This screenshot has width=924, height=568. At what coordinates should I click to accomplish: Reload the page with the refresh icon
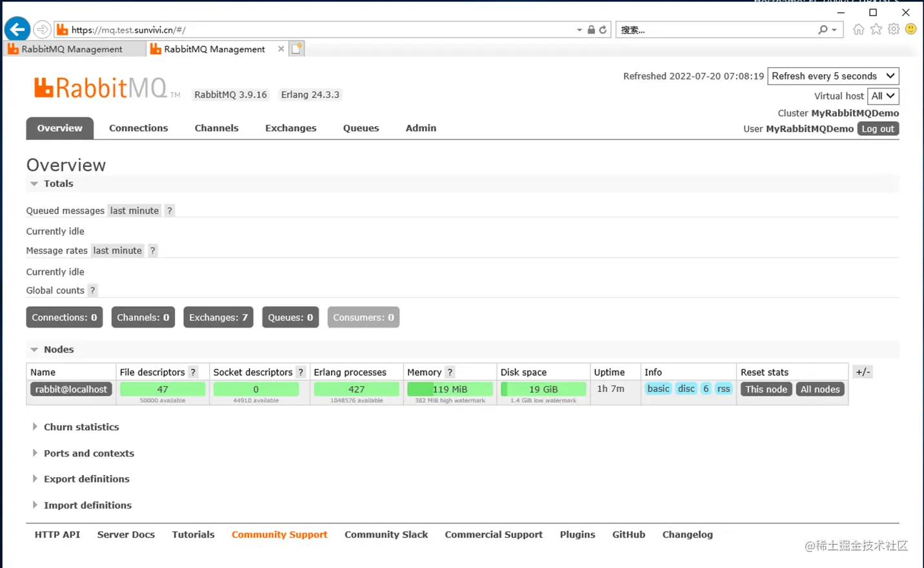[x=603, y=30]
